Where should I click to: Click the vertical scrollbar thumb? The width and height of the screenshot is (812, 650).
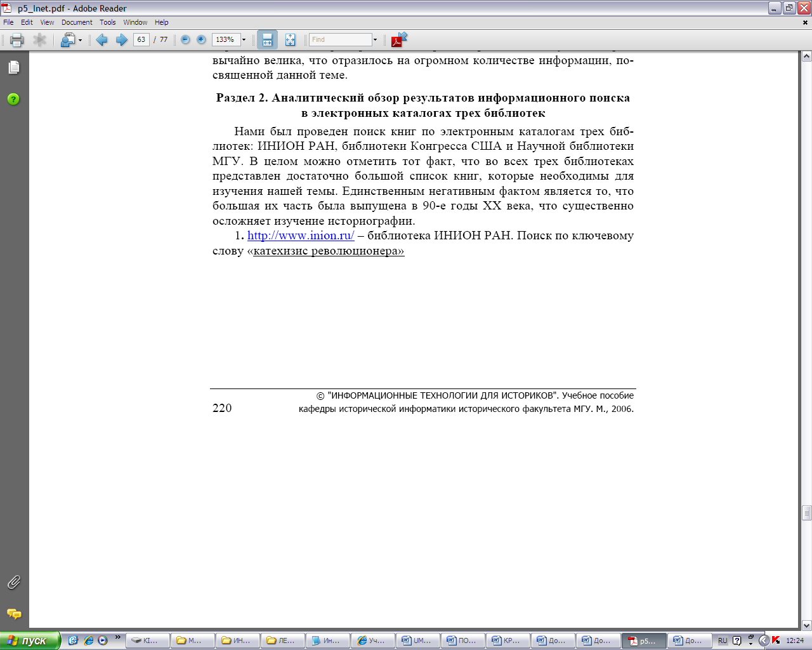806,513
